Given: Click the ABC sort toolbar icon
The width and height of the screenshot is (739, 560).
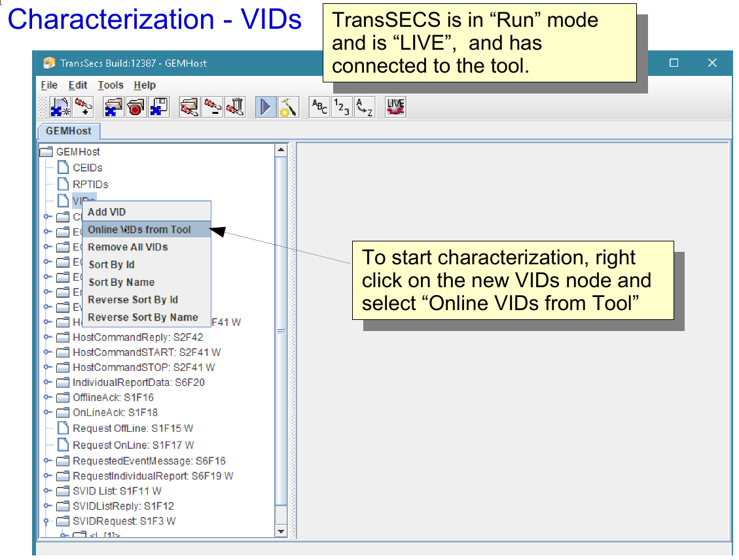Looking at the screenshot, I should coord(319,107).
